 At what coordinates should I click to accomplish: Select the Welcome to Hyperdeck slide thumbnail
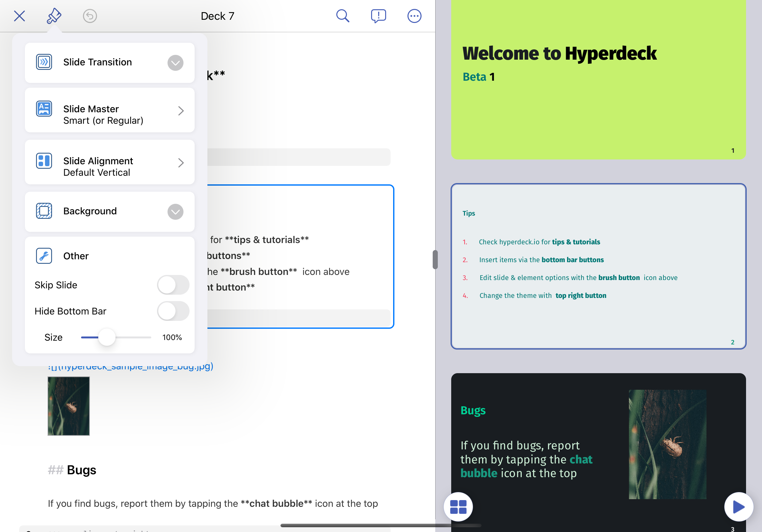(598, 80)
